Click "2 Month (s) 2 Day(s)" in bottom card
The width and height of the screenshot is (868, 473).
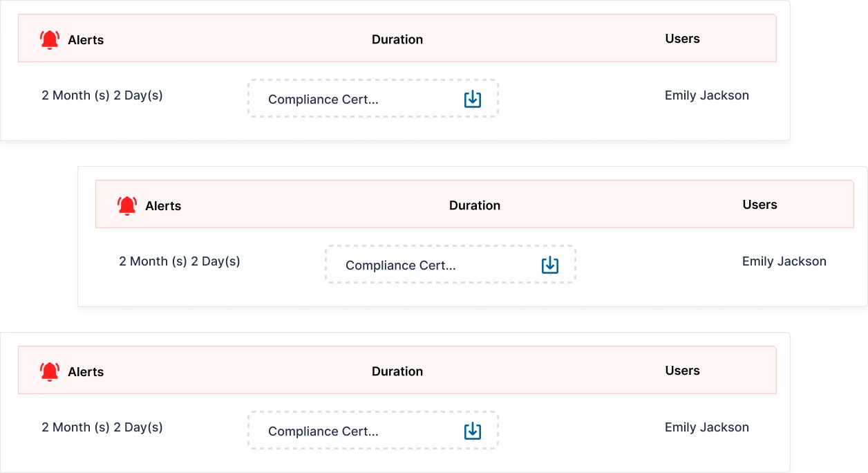point(102,427)
